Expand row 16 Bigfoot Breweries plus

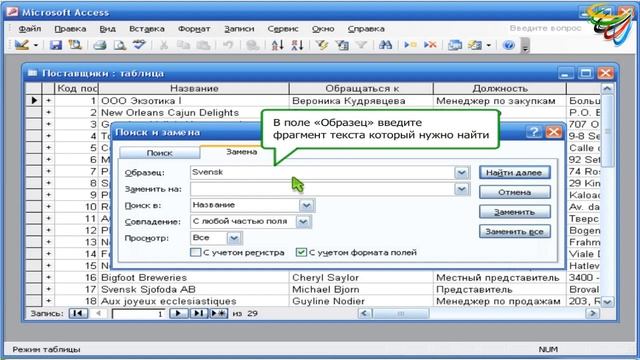(48, 277)
